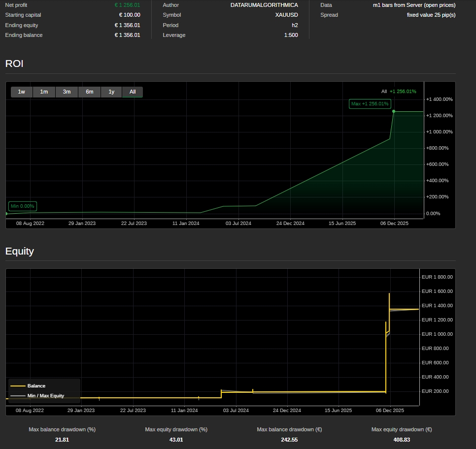The width and height of the screenshot is (476, 449).
Task: Select the 1y timeframe button
Action: click(111, 92)
